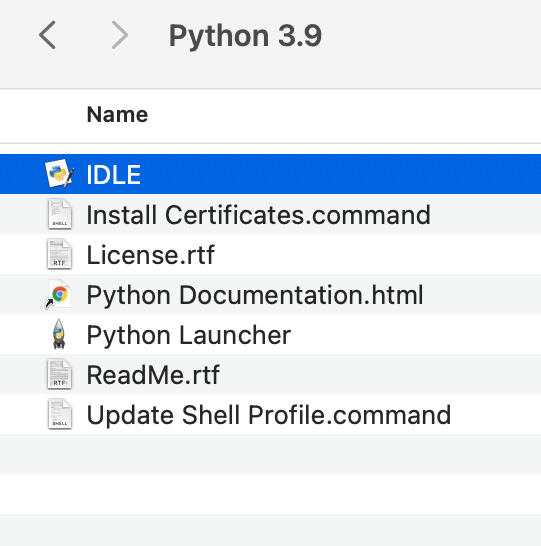Image resolution: width=541 pixels, height=546 pixels.
Task: Select the Install Certificates.command file name
Action: pos(258,215)
